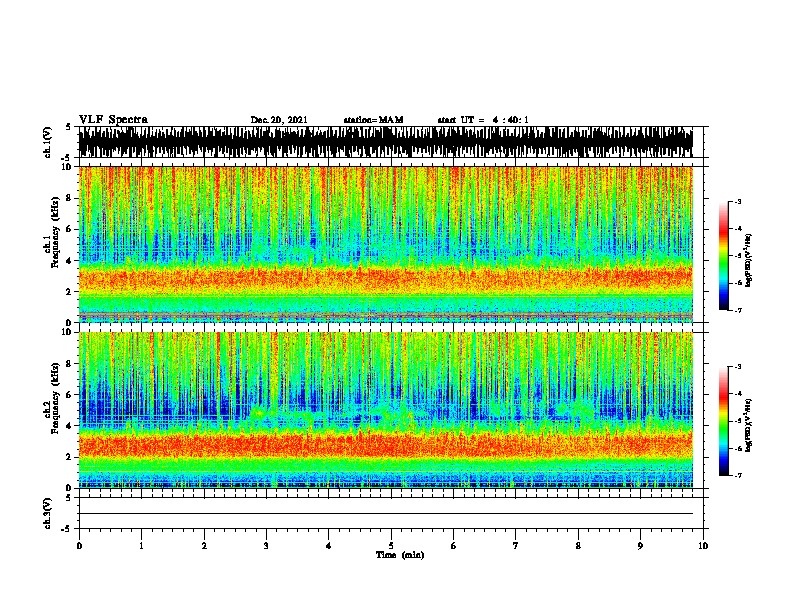This screenshot has width=792, height=612.
Task: Click the ch.1 colorbar log PSD title
Action: tap(749, 260)
